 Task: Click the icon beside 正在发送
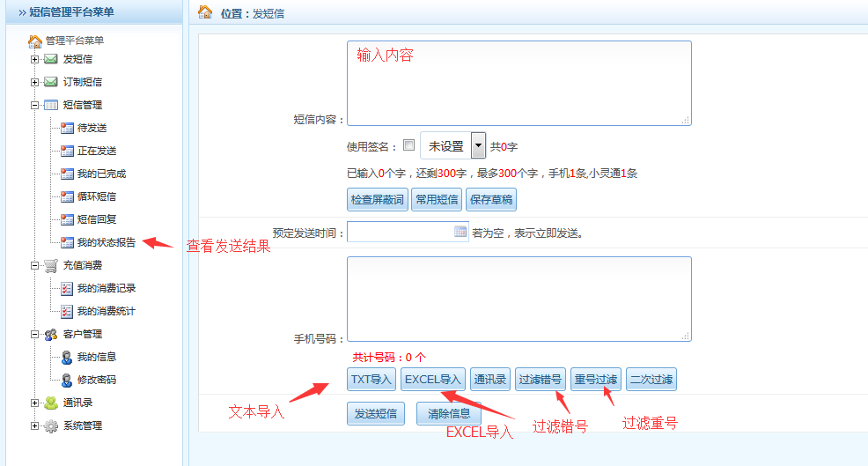[67, 151]
